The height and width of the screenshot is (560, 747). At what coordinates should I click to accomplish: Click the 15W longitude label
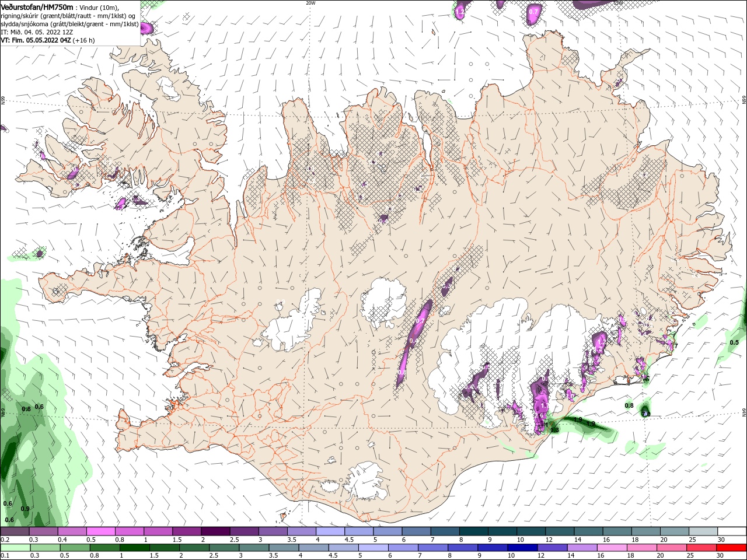tap(618, 3)
